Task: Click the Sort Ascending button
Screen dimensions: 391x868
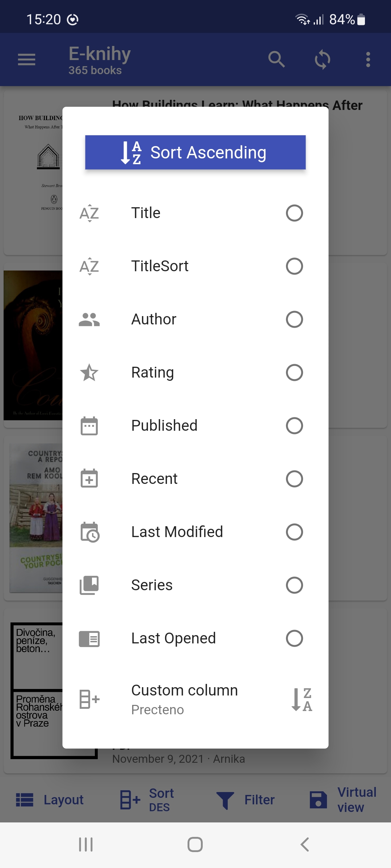Action: tap(195, 152)
